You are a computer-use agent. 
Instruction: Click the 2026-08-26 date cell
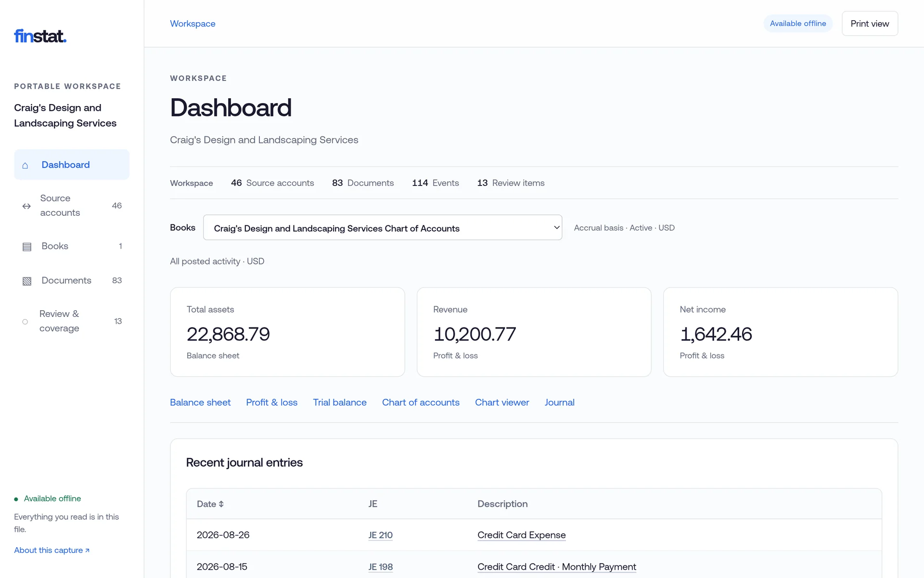tap(223, 535)
